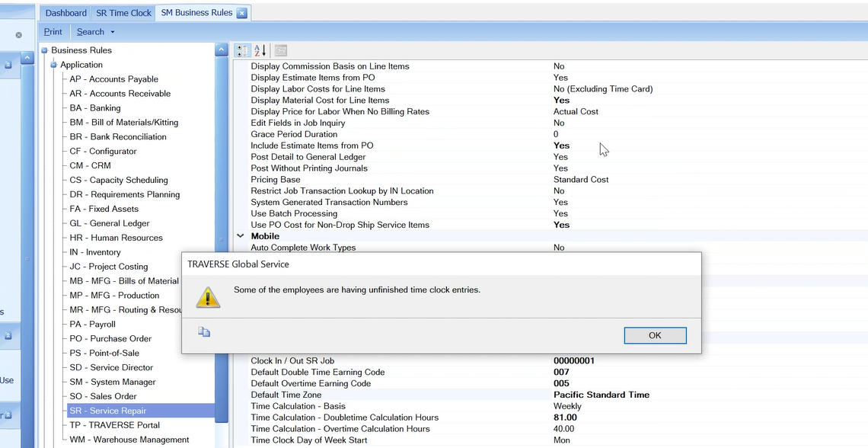Click the gray circle close icon on left panel
The image size is (868, 448).
tap(19, 35)
